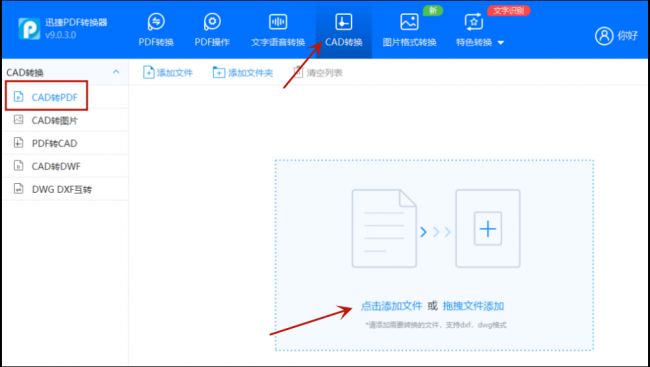Select CAD转图片 in the sidebar
The image size is (650, 367).
65,120
